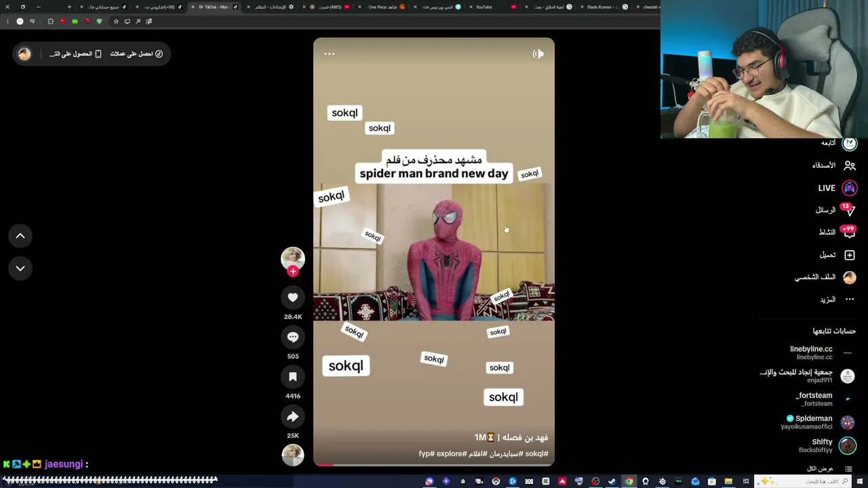Viewport: 868px width, 488px height.
Task: Open Task View on the taskbar
Action: pos(745,481)
